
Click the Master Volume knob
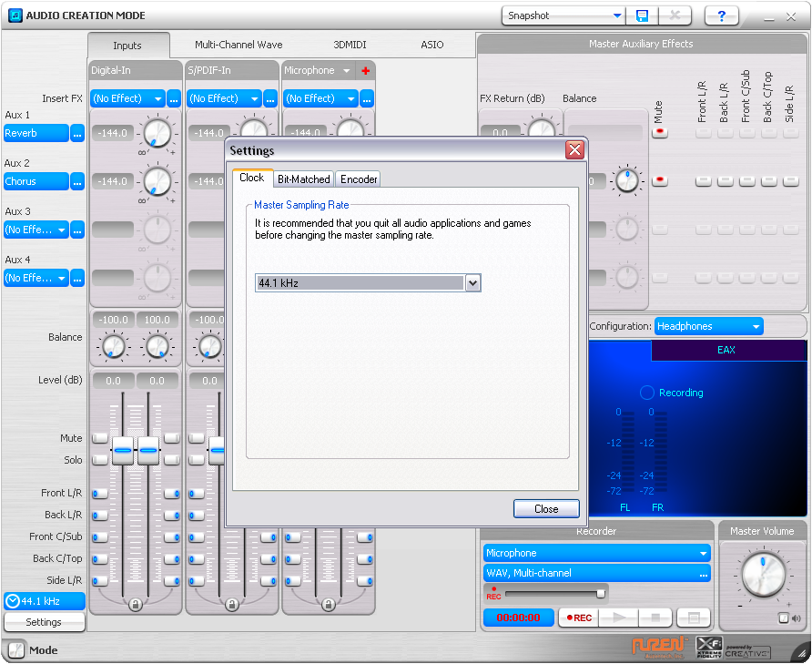[x=761, y=574]
